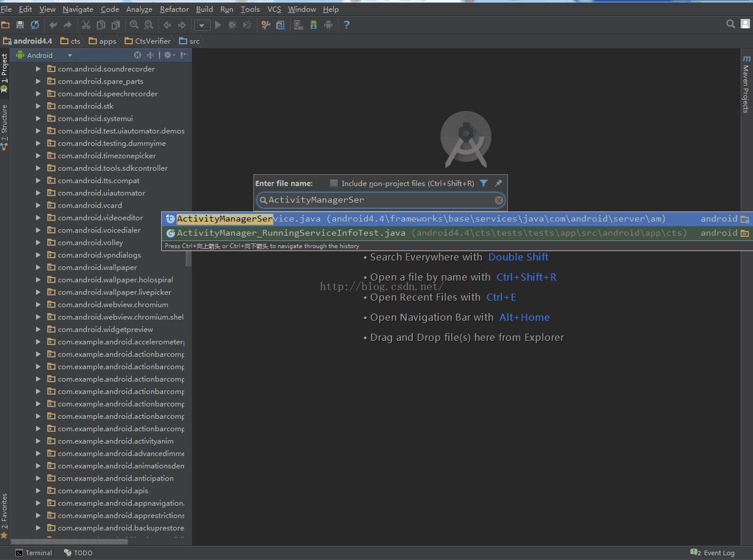This screenshot has height=560, width=753.
Task: Select com.android.timezonepicker tree item
Action: coord(107,156)
